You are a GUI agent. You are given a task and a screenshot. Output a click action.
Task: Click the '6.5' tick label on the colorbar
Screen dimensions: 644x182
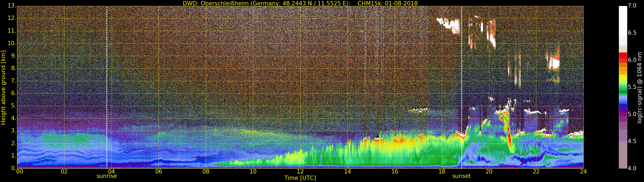click(x=632, y=33)
